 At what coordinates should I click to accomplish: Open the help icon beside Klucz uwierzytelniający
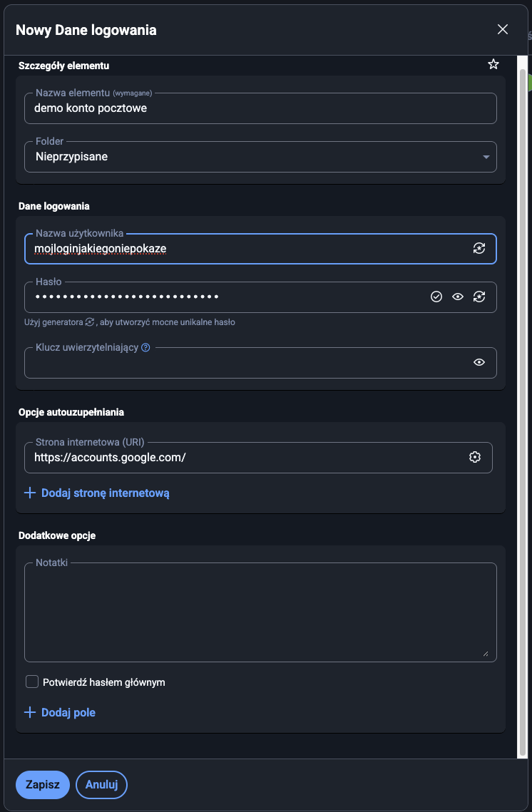click(145, 348)
